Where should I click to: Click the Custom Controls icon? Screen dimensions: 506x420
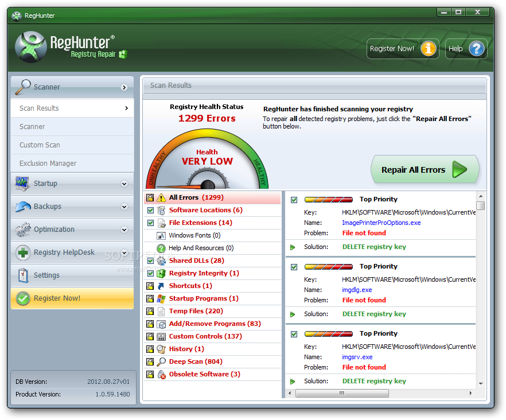pyautogui.click(x=161, y=337)
